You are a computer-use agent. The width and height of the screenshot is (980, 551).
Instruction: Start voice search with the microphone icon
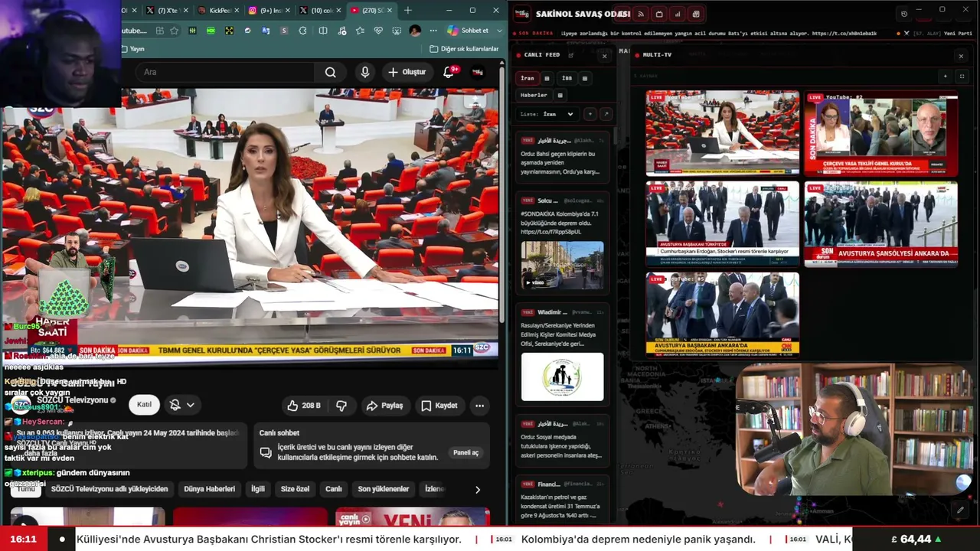pyautogui.click(x=365, y=72)
